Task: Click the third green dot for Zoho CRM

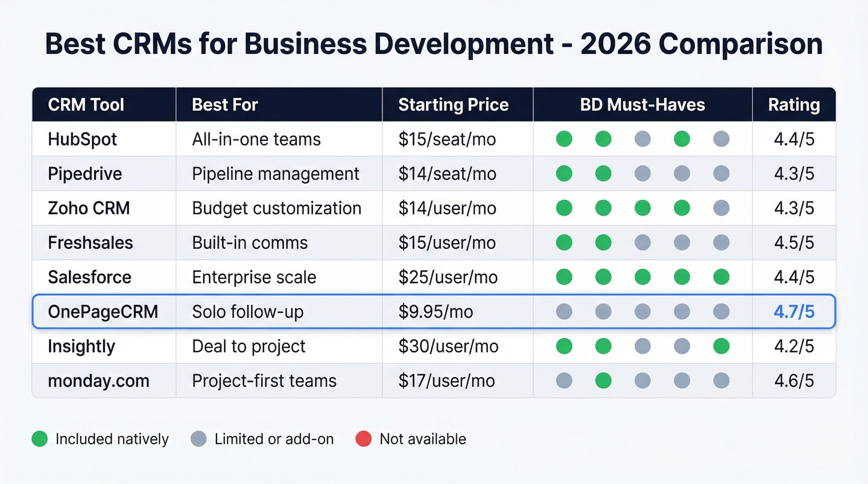Action: tap(642, 208)
